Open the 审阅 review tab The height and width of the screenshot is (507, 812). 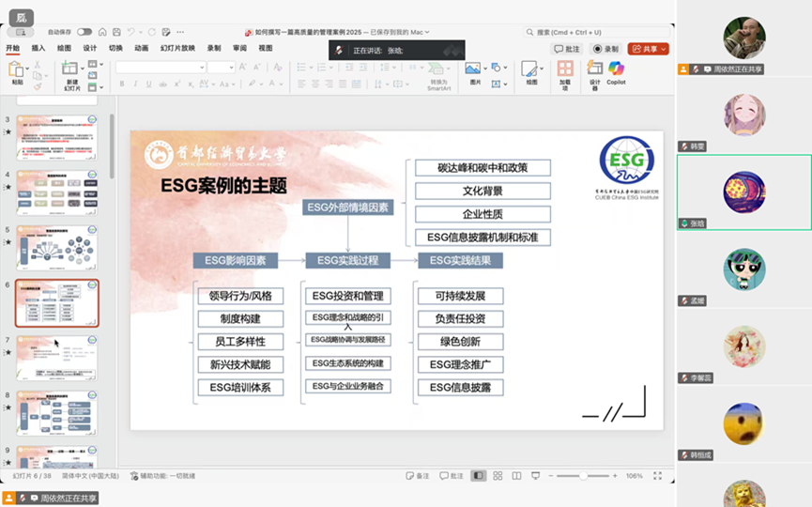point(239,48)
